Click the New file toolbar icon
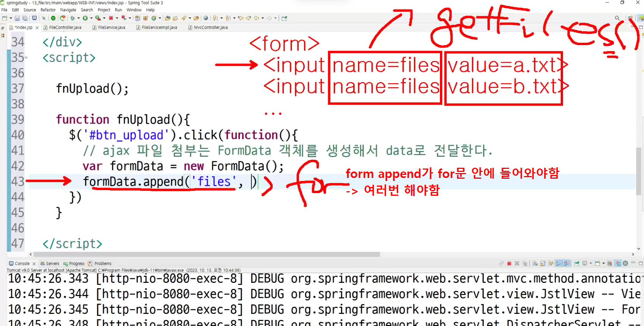This screenshot has width=644, height=326. point(5,18)
